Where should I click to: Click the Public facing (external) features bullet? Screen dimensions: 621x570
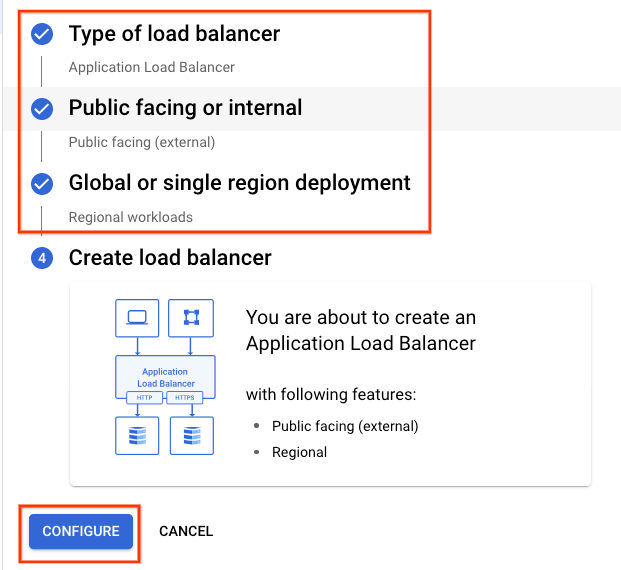point(345,426)
